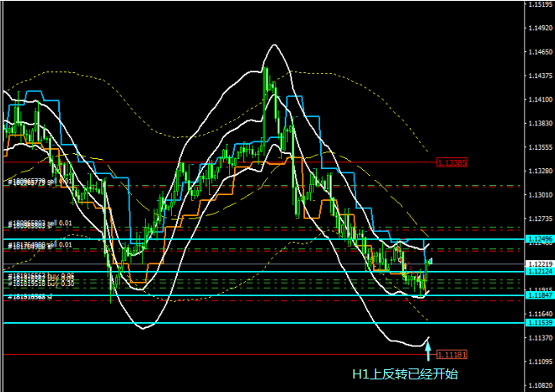Select order #180965779 sell 0.01 label

coord(40,181)
